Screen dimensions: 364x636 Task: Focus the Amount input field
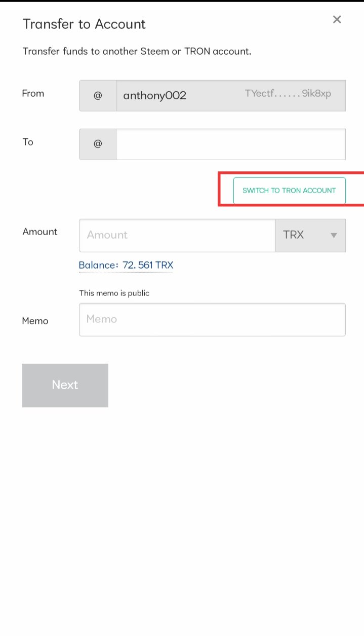(x=177, y=236)
